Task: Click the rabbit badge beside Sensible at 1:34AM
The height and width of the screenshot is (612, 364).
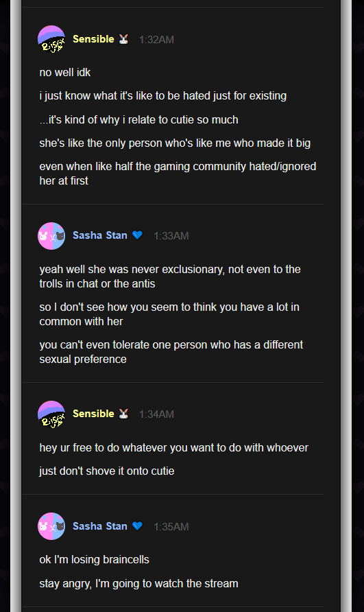Action: (x=123, y=414)
